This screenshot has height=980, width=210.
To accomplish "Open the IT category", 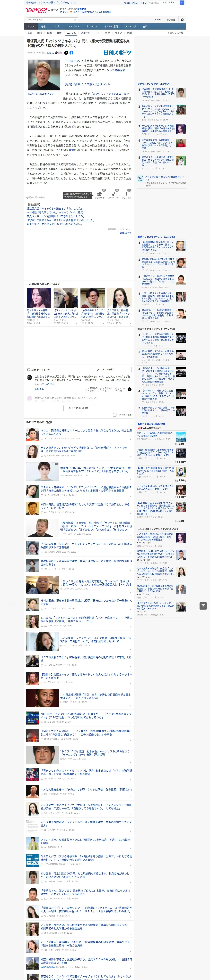I will (x=98, y=33).
